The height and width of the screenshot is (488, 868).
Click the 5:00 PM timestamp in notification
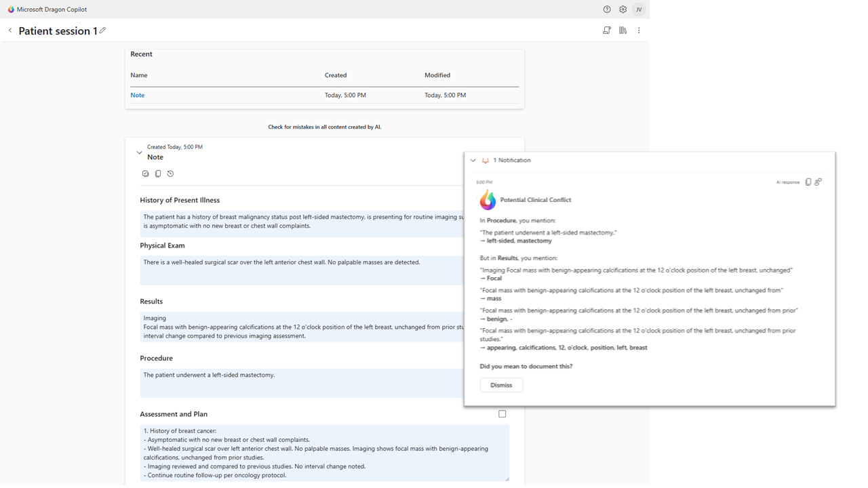tap(484, 182)
